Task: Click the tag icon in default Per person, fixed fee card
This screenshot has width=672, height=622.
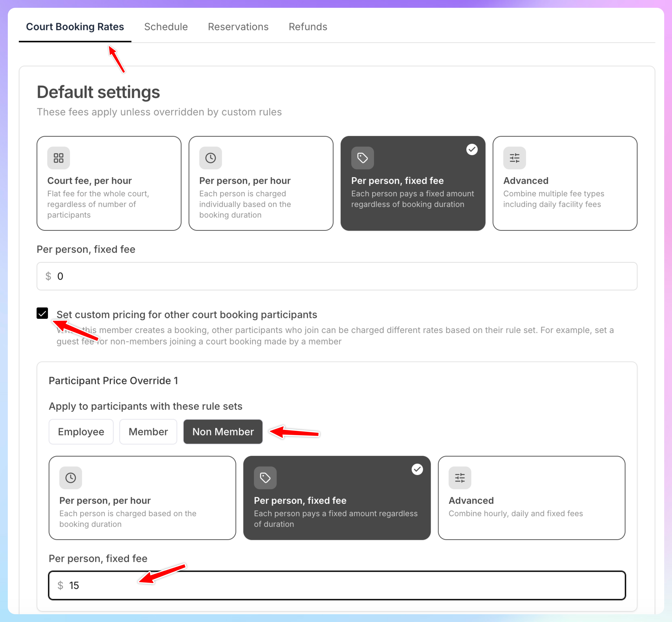Action: click(x=363, y=158)
